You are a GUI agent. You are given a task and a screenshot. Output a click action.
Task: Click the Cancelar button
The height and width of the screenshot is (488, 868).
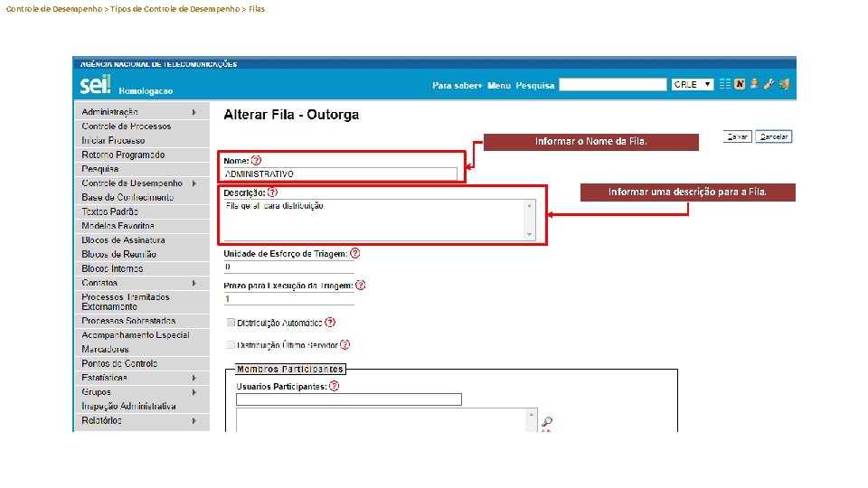pos(774,136)
